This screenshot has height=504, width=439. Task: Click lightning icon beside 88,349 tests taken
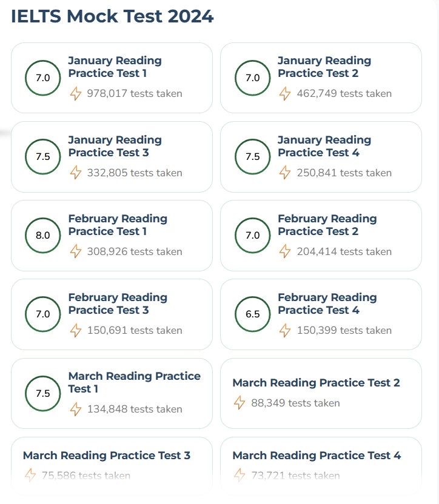(240, 403)
